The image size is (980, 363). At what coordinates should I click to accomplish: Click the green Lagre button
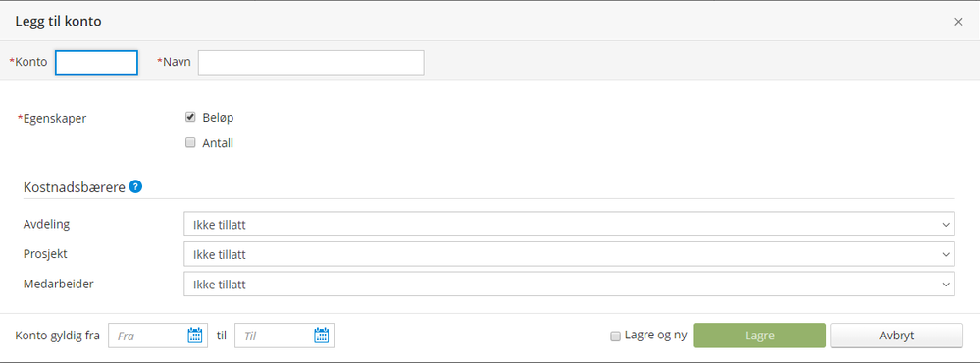[x=759, y=336]
